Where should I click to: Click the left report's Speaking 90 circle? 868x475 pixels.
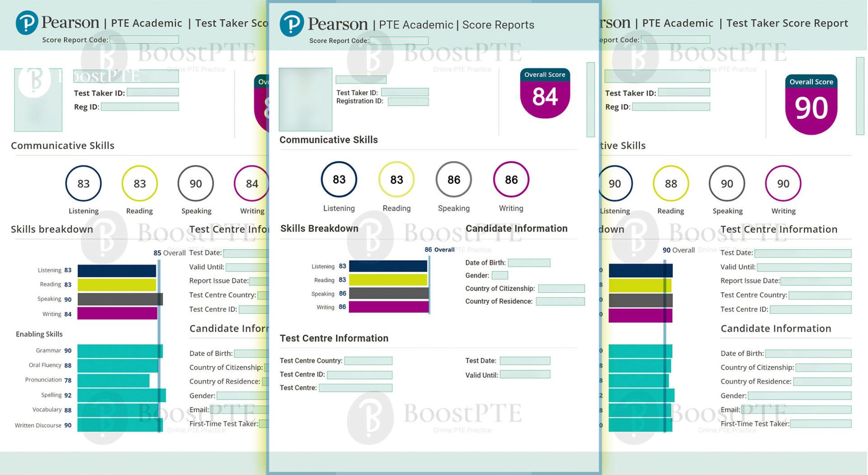pyautogui.click(x=195, y=184)
